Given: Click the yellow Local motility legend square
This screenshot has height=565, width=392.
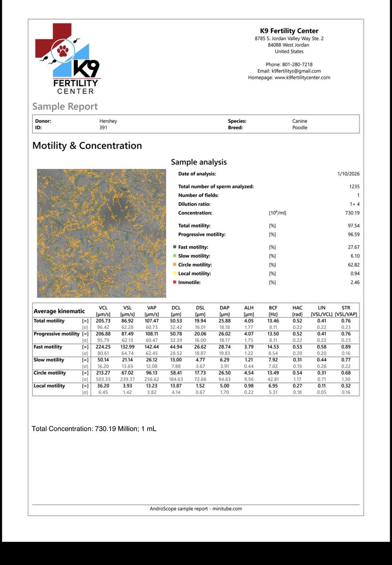Looking at the screenshot, I should (x=175, y=274).
